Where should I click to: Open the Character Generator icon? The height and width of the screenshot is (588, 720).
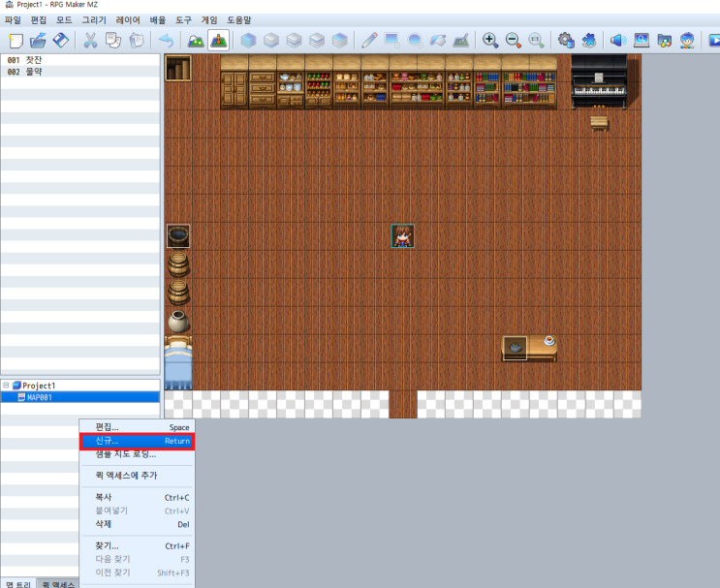687,41
